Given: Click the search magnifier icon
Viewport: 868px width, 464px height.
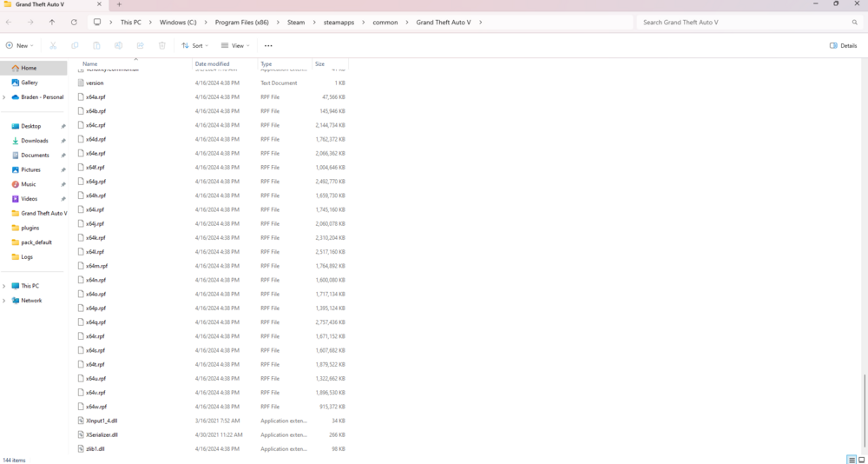Looking at the screenshot, I should (855, 23).
